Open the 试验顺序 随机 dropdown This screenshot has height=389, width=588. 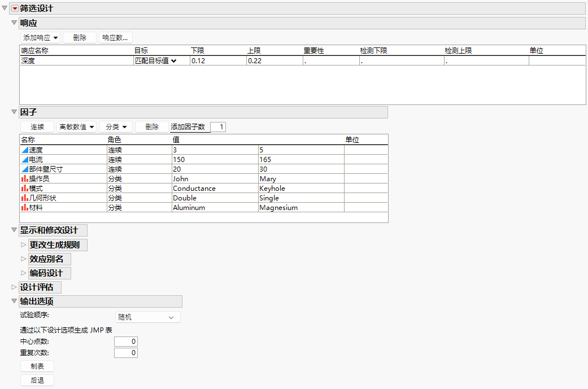pyautogui.click(x=147, y=317)
